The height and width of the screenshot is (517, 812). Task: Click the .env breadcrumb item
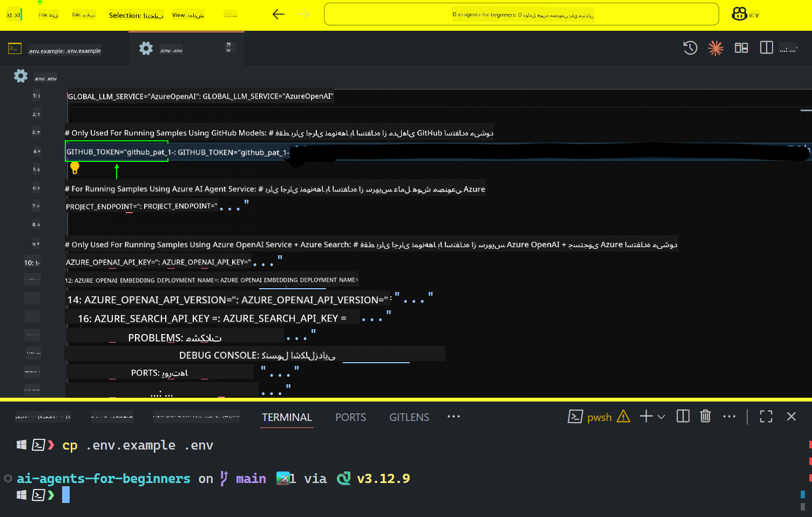tap(45, 78)
